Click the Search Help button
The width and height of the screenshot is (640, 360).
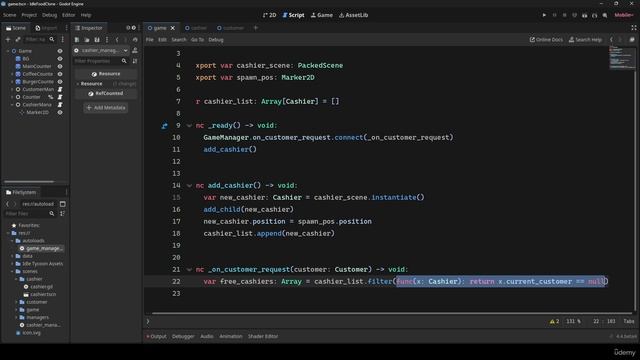click(585, 40)
